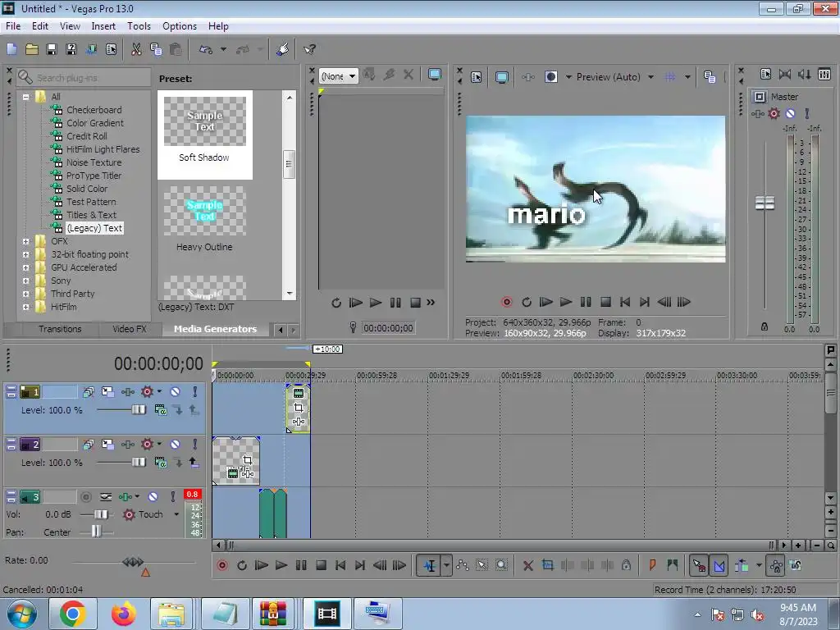Viewport: 840px width, 630px height.
Task: Solo audio track 3
Action: pyautogui.click(x=172, y=497)
